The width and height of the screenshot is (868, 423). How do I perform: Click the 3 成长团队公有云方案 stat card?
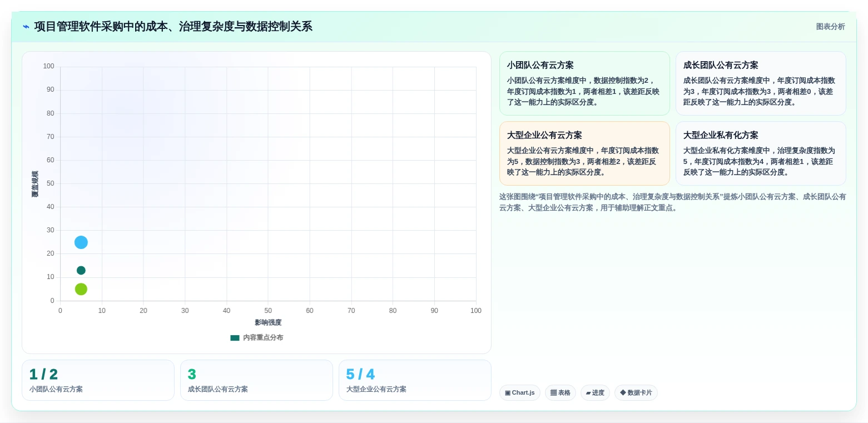pos(256,380)
